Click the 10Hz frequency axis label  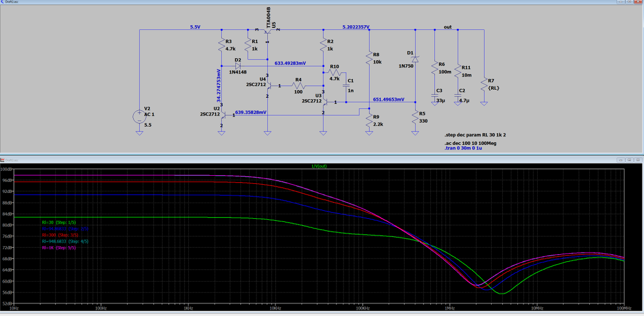(x=14, y=308)
